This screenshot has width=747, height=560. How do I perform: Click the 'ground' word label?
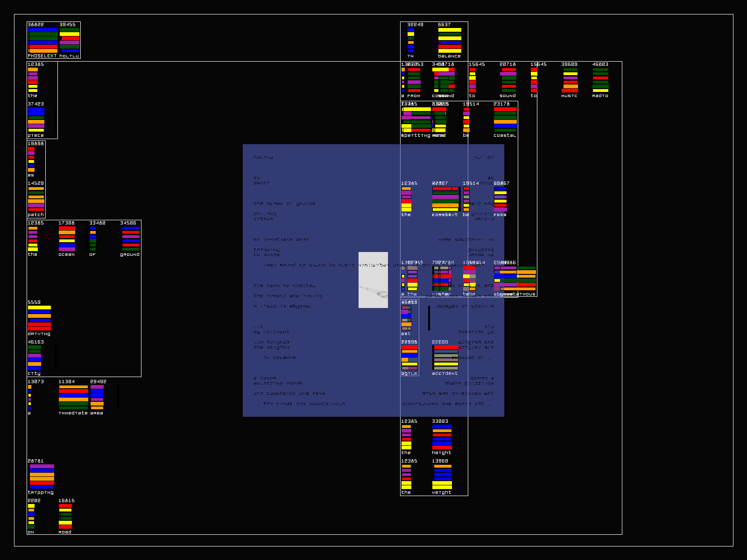pos(130,254)
